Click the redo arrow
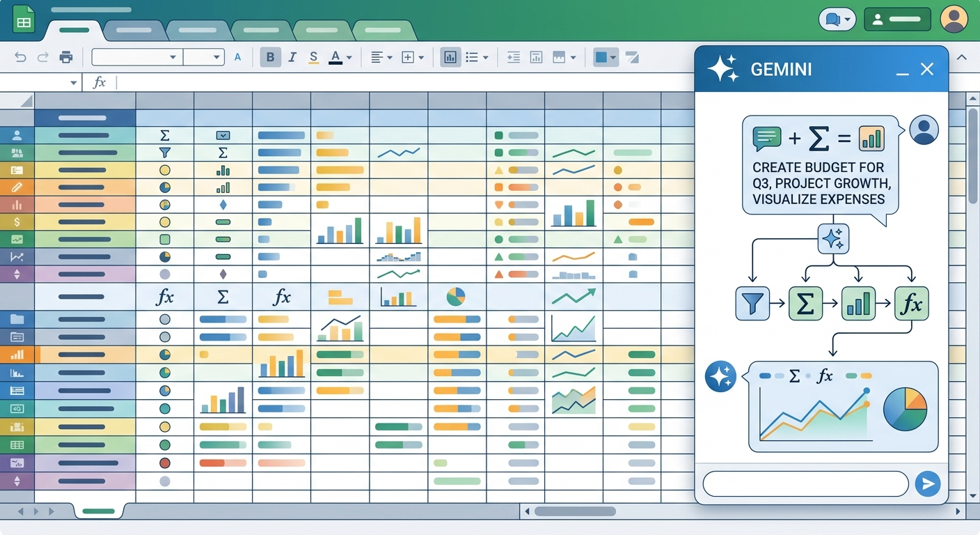The image size is (980, 535). pos(43,57)
